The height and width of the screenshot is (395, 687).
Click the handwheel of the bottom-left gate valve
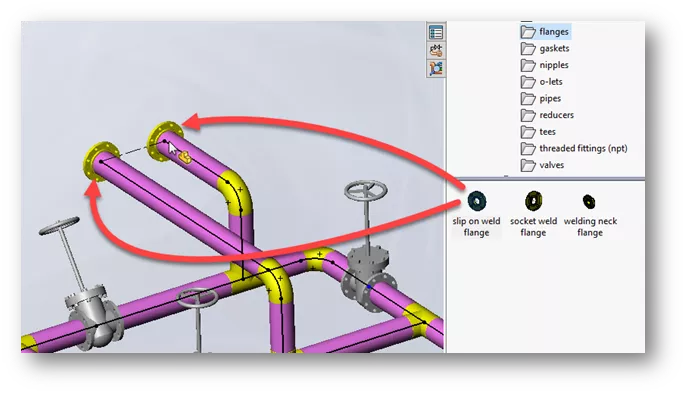[x=59, y=226]
